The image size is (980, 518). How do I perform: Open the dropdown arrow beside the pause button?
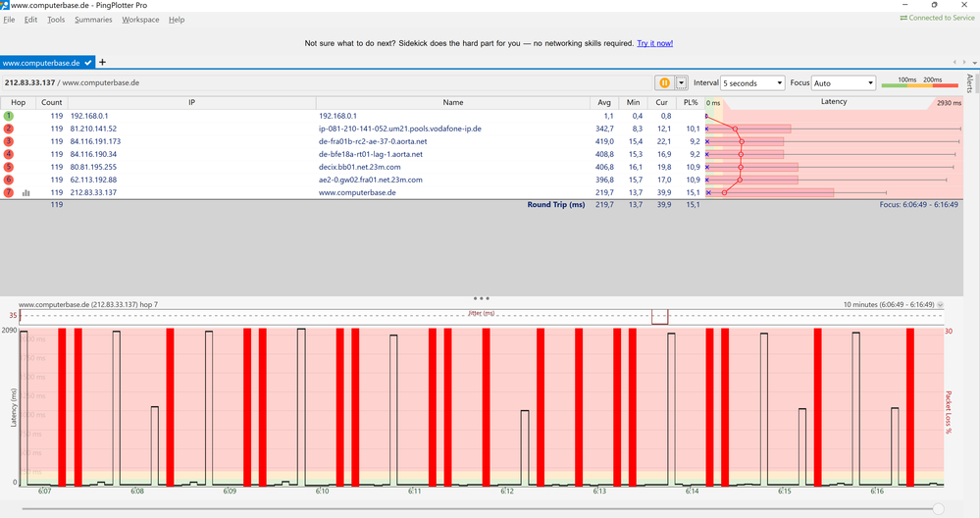[681, 82]
